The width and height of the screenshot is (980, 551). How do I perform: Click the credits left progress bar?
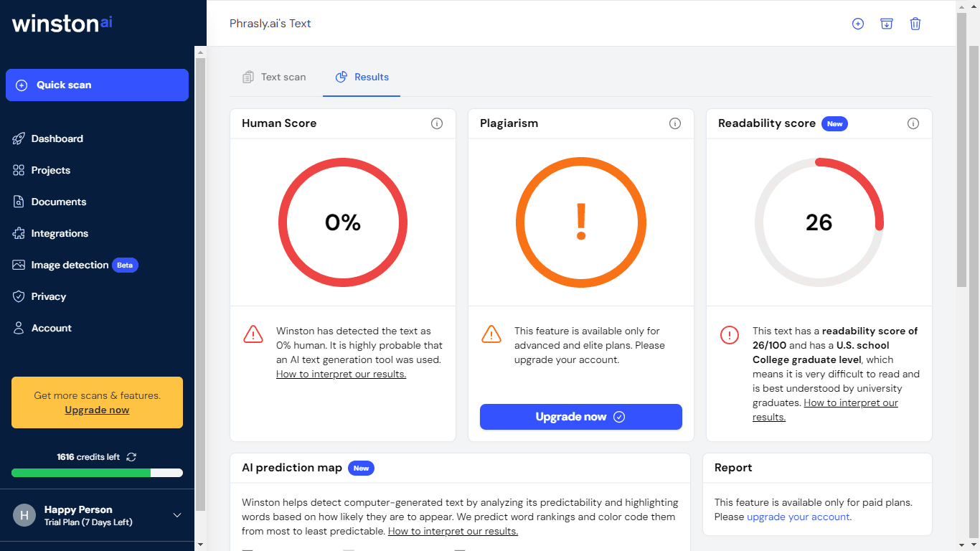97,473
